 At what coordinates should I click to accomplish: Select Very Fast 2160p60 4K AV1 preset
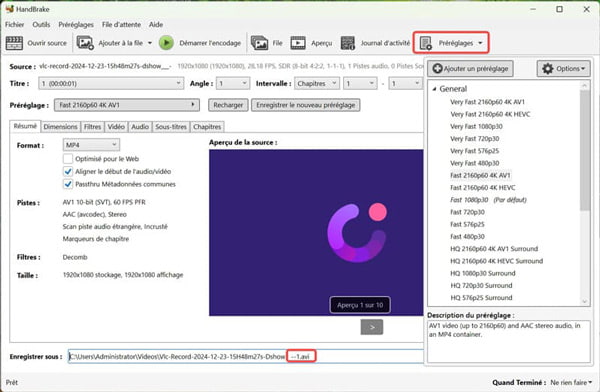point(487,102)
